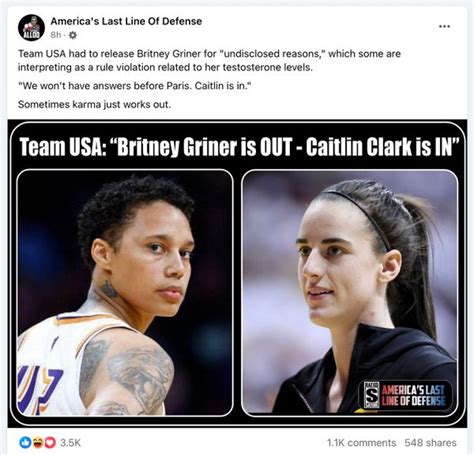The width and height of the screenshot is (474, 455).
Task: Click the laughing Haha reaction icon
Action: coord(38,442)
